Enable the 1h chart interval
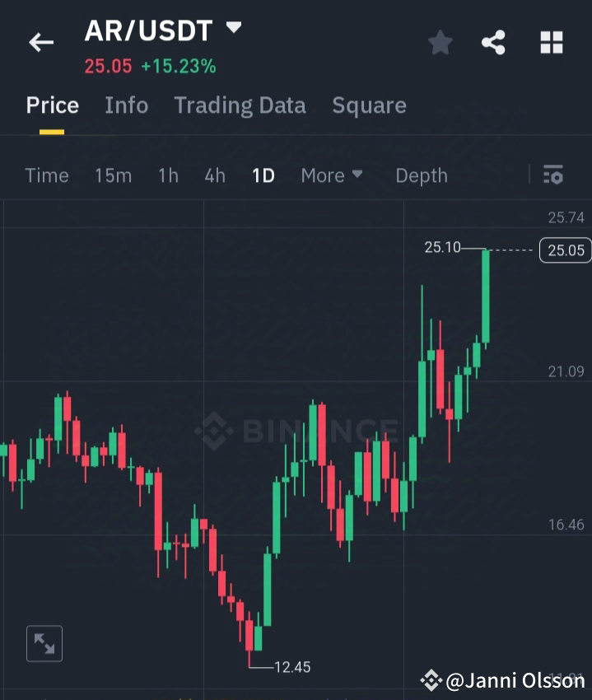The image size is (592, 700). (168, 175)
